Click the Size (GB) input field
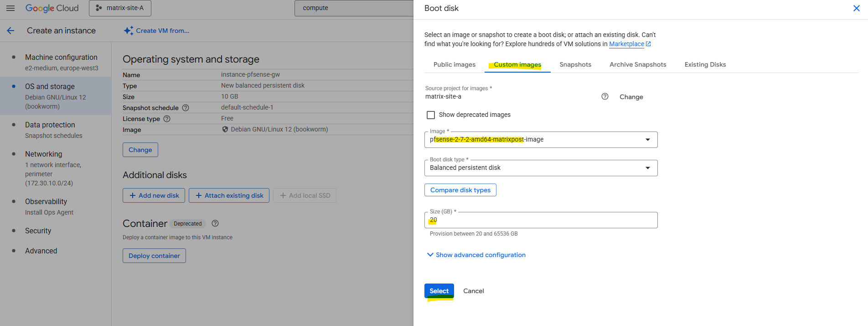This screenshot has width=868, height=326. pos(541,220)
